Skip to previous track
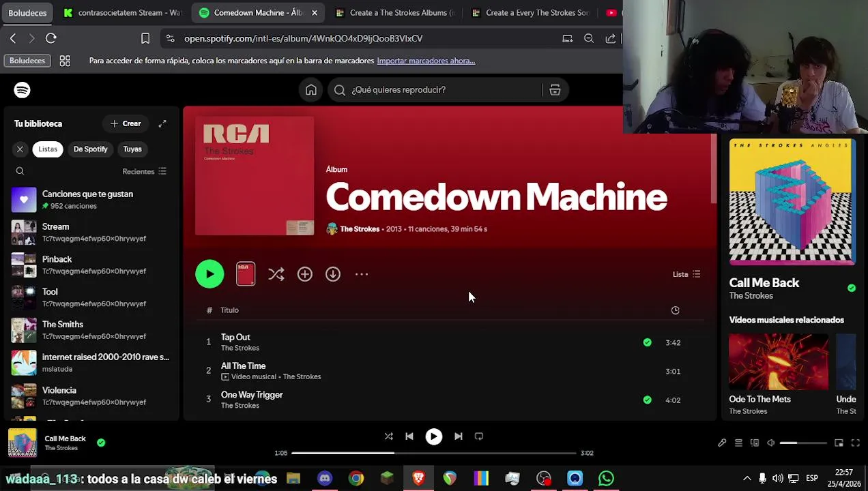 (409, 436)
